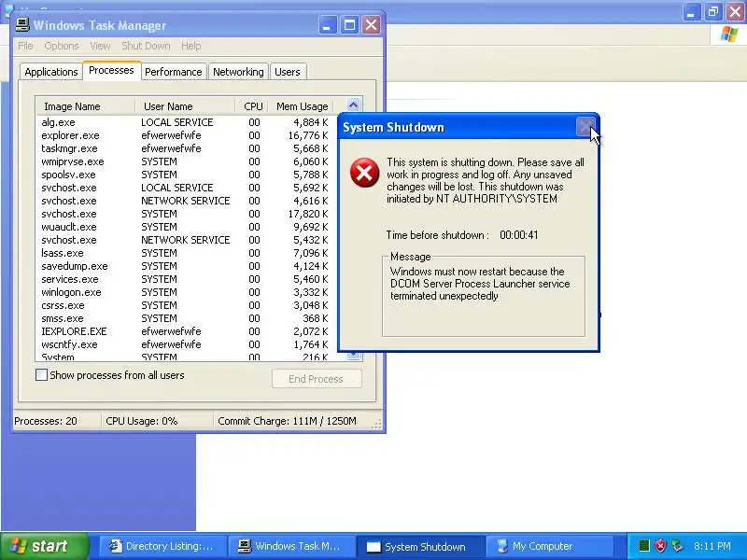
Task: Open the File menu in Task Manager
Action: [x=26, y=46]
